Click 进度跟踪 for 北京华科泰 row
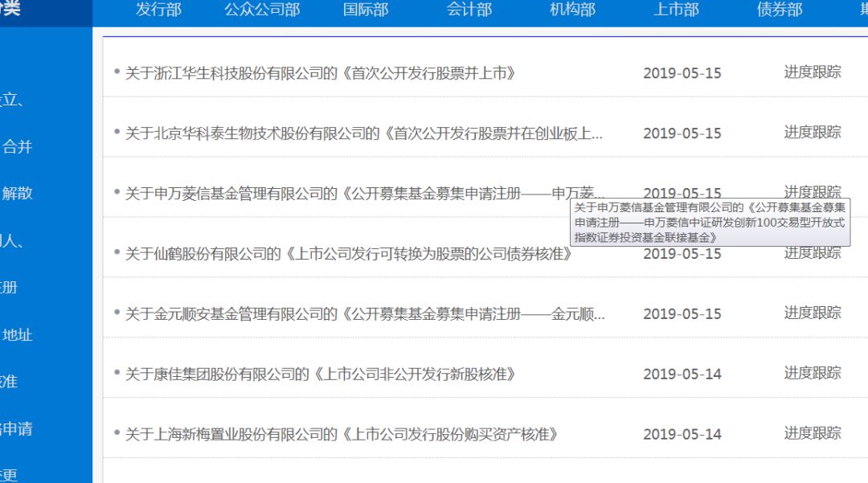The image size is (868, 483). pyautogui.click(x=812, y=133)
